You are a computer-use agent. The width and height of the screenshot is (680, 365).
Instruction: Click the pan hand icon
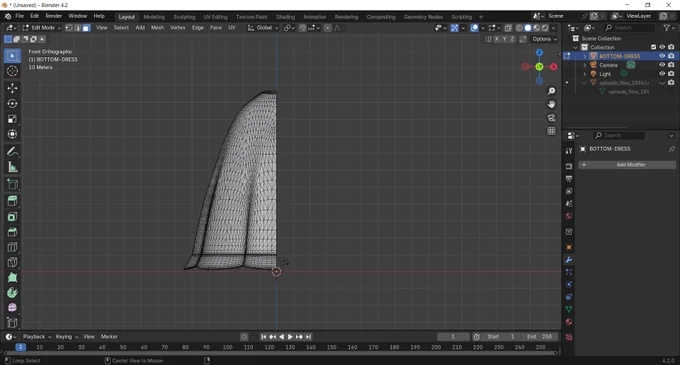(x=551, y=104)
